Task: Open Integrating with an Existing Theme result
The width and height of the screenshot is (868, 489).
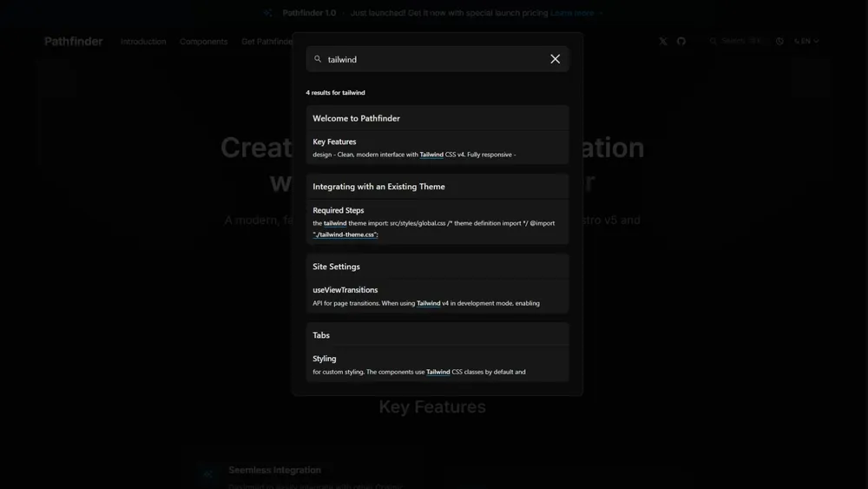Action: click(437, 187)
